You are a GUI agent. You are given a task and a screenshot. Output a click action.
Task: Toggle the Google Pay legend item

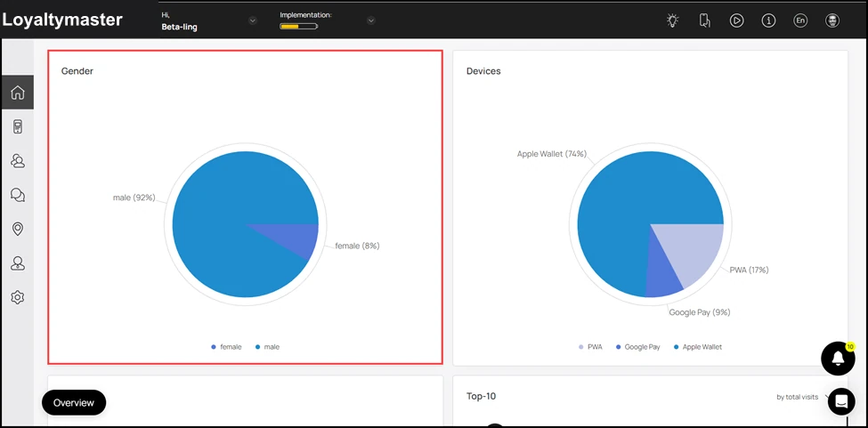[637, 347]
